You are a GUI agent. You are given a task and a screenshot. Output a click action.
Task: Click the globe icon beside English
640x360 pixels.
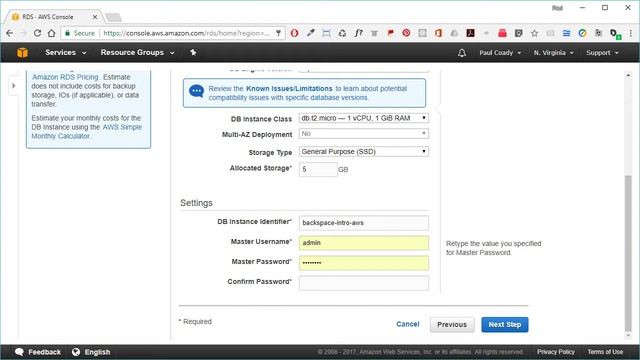[x=76, y=352]
